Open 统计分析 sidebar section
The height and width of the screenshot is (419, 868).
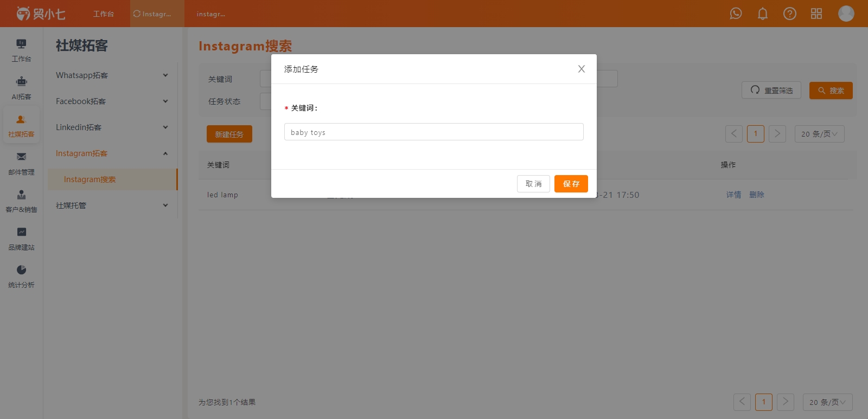tap(21, 276)
